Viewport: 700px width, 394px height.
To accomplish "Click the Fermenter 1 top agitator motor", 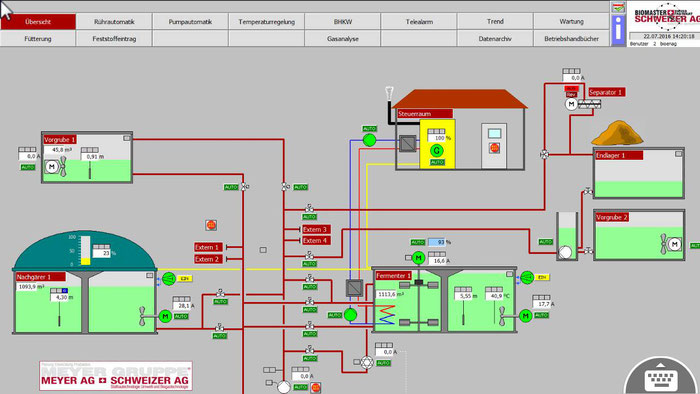I will click(x=418, y=257).
